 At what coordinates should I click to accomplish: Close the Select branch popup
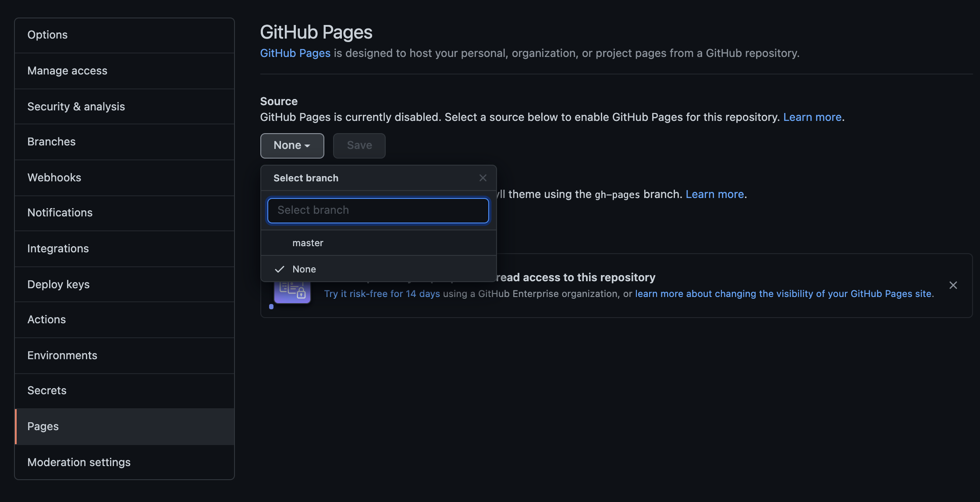point(483,178)
